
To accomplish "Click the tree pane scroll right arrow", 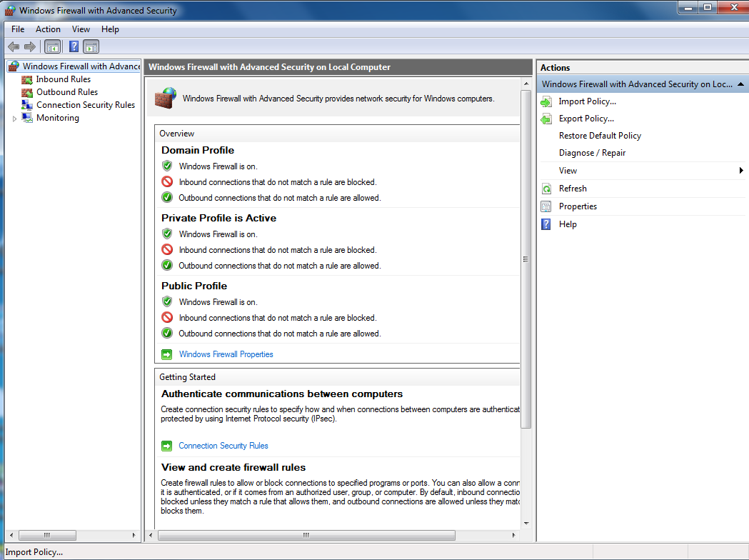I will (x=134, y=535).
